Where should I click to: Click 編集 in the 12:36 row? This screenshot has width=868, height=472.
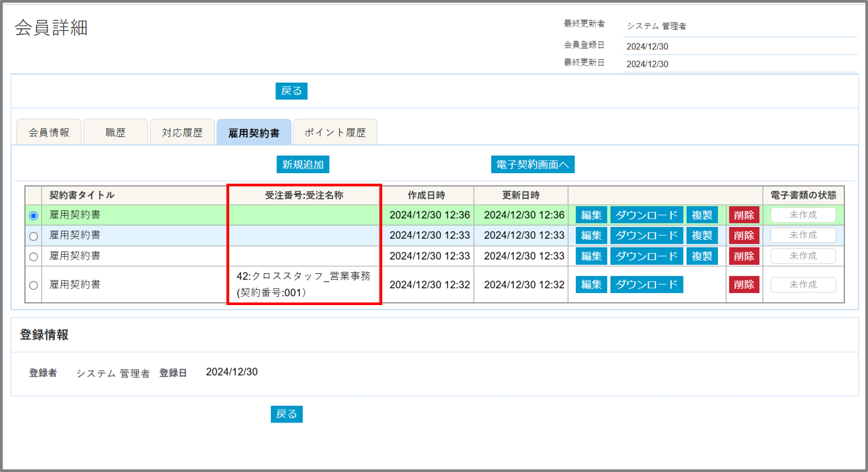[591, 215]
